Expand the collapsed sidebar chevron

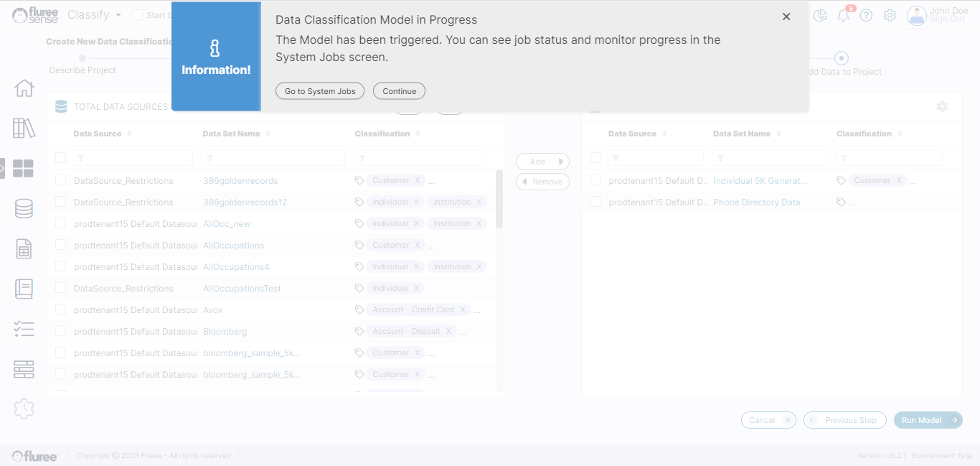3,168
